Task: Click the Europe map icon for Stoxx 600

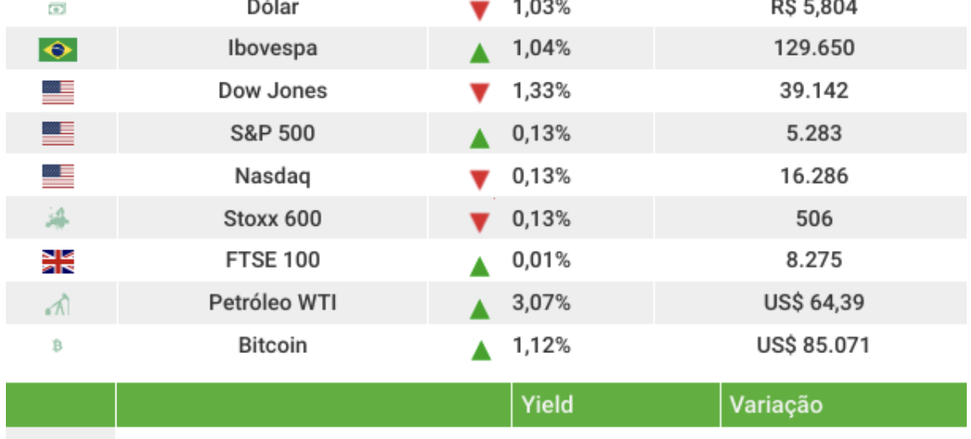Action: coord(58,218)
